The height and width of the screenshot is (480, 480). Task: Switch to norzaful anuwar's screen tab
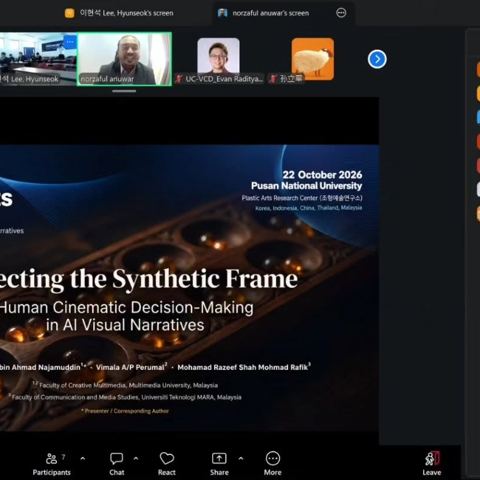(263, 13)
